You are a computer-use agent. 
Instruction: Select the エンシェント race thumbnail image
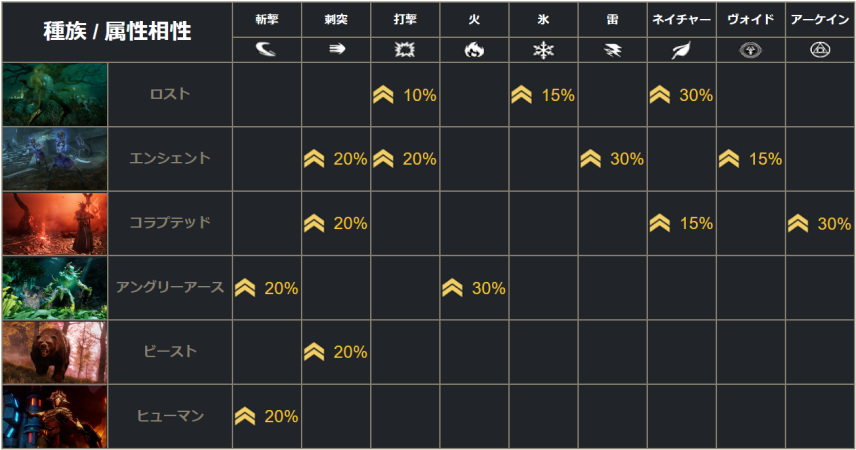tap(55, 159)
